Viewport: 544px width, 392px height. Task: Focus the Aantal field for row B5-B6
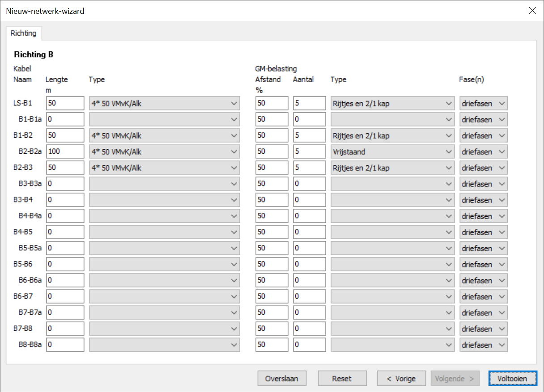[x=309, y=265]
